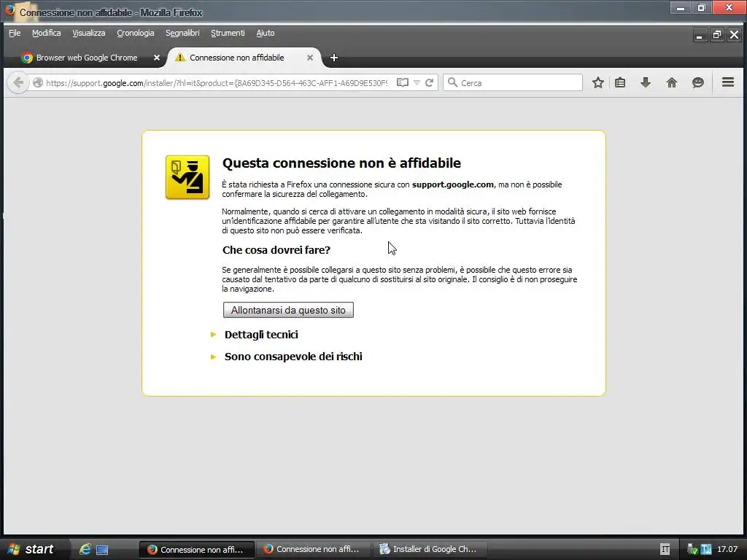Click the site identity globe icon
This screenshot has height=560, width=747.
(38, 83)
